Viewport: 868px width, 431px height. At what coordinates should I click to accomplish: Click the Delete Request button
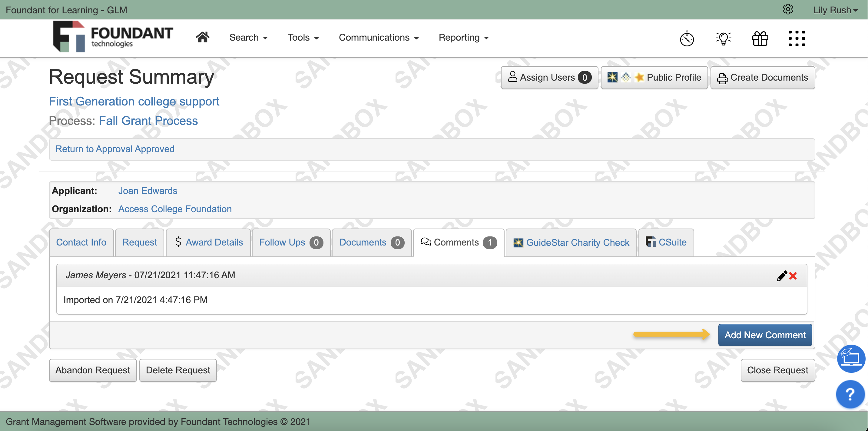pyautogui.click(x=178, y=370)
